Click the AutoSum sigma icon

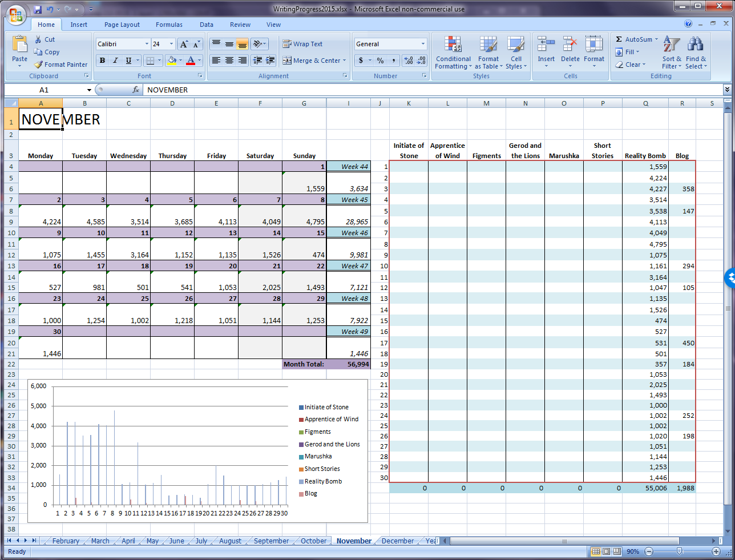click(x=619, y=39)
